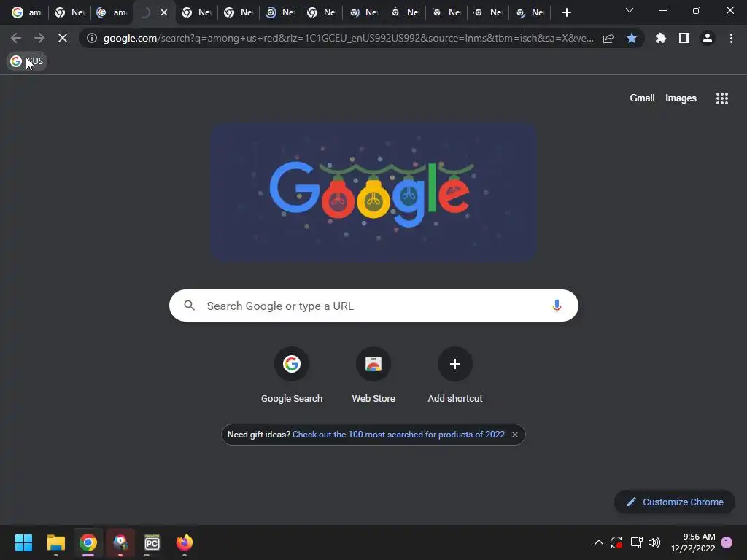Image resolution: width=747 pixels, height=560 pixels.
Task: Go forward with the forward arrow
Action: (x=39, y=38)
